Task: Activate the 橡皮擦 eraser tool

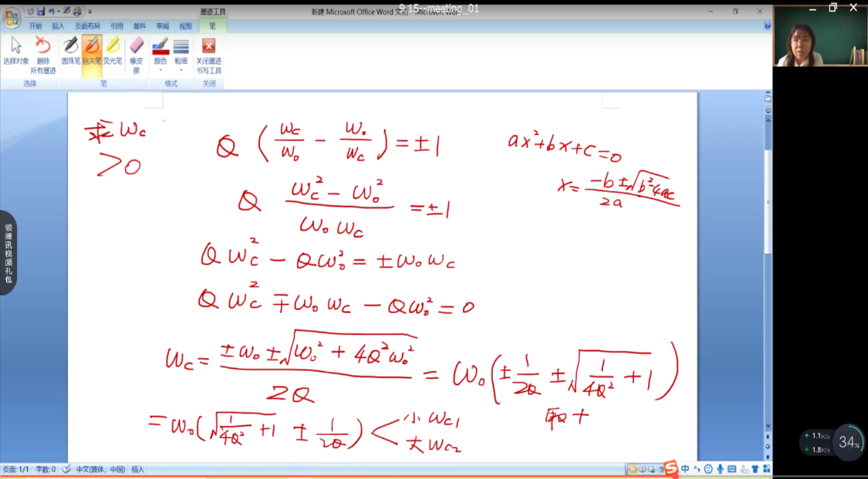Action: (x=137, y=54)
